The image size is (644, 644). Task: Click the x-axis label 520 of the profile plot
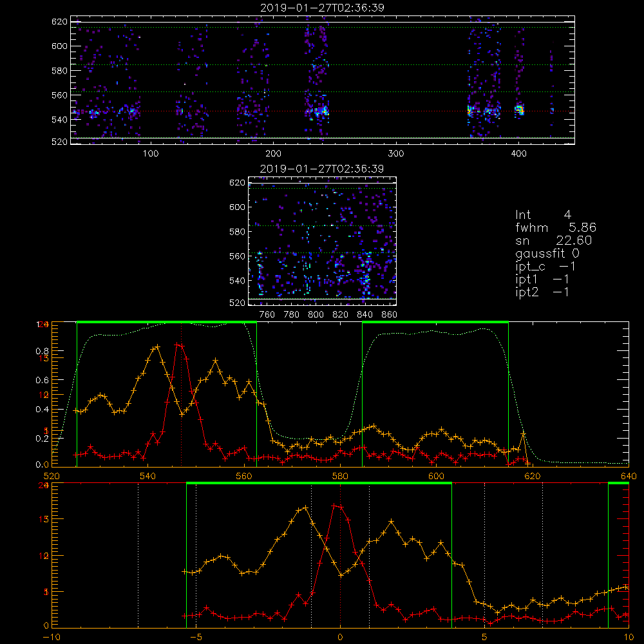[x=52, y=476]
